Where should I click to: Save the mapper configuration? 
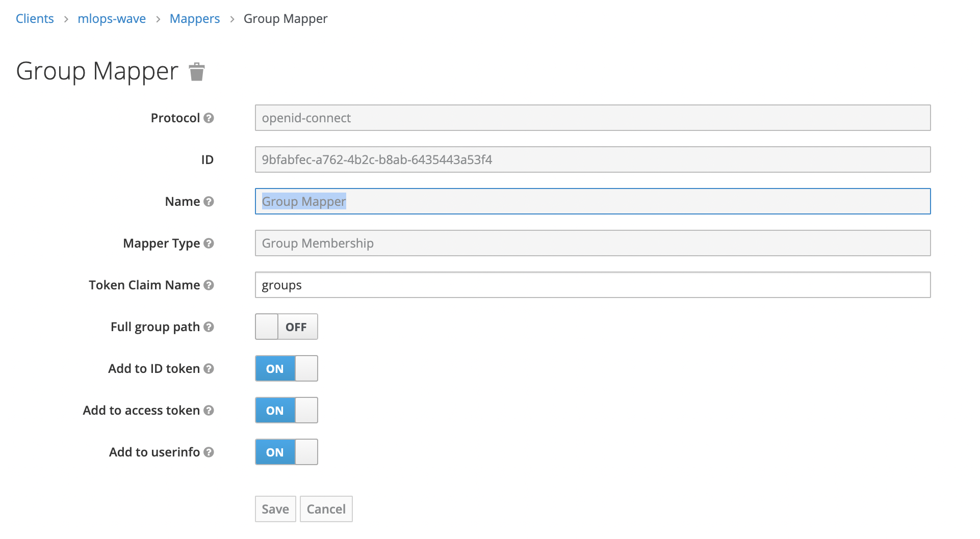click(275, 509)
